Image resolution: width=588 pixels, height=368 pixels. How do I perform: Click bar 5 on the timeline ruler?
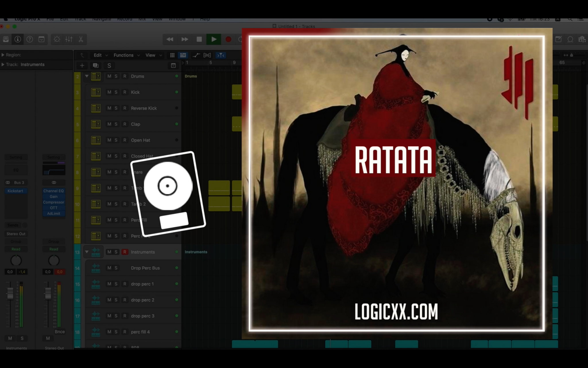point(210,62)
